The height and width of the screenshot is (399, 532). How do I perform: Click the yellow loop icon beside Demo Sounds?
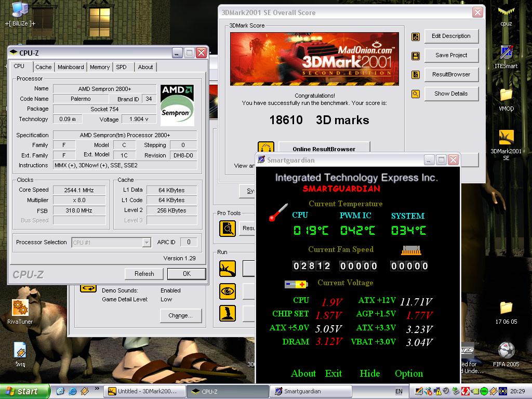(x=88, y=288)
